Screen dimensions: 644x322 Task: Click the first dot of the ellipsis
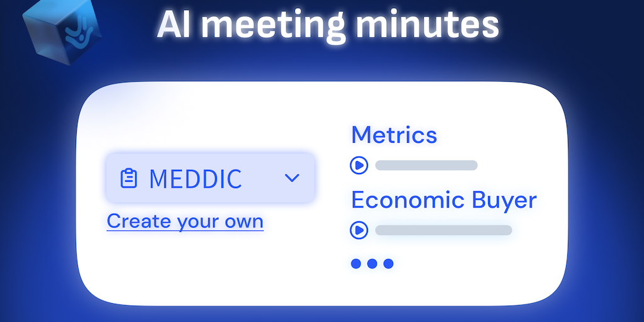pyautogui.click(x=357, y=264)
